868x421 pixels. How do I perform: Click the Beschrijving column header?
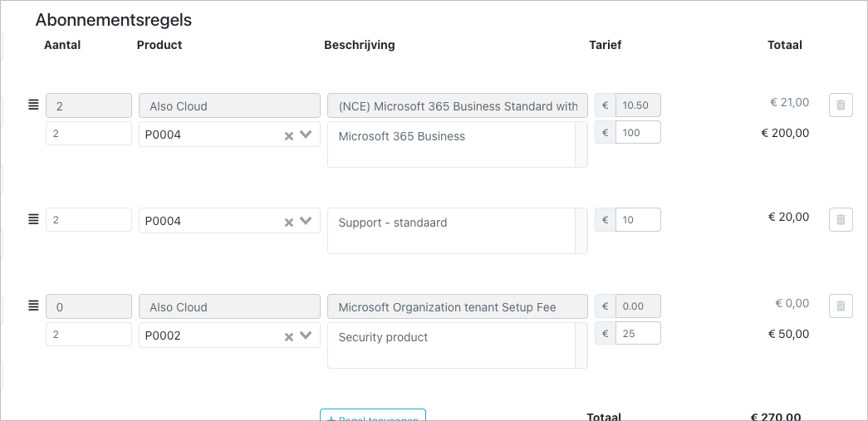click(x=360, y=45)
